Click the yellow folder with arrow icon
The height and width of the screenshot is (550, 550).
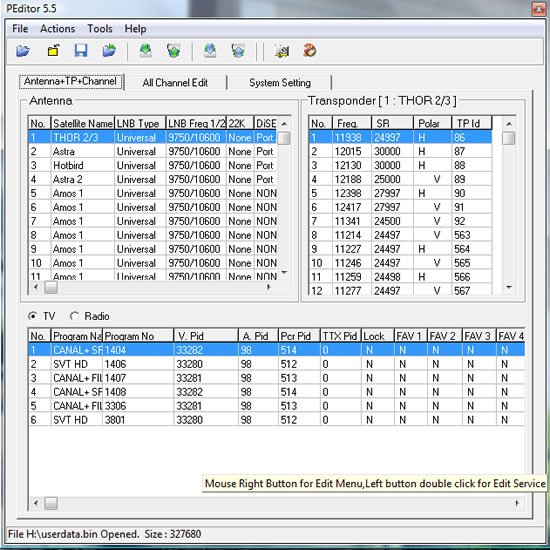click(53, 51)
